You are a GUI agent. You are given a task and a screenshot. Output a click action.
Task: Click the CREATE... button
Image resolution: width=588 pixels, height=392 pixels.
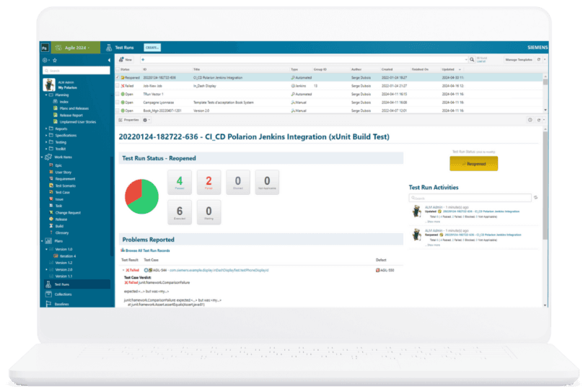point(152,48)
